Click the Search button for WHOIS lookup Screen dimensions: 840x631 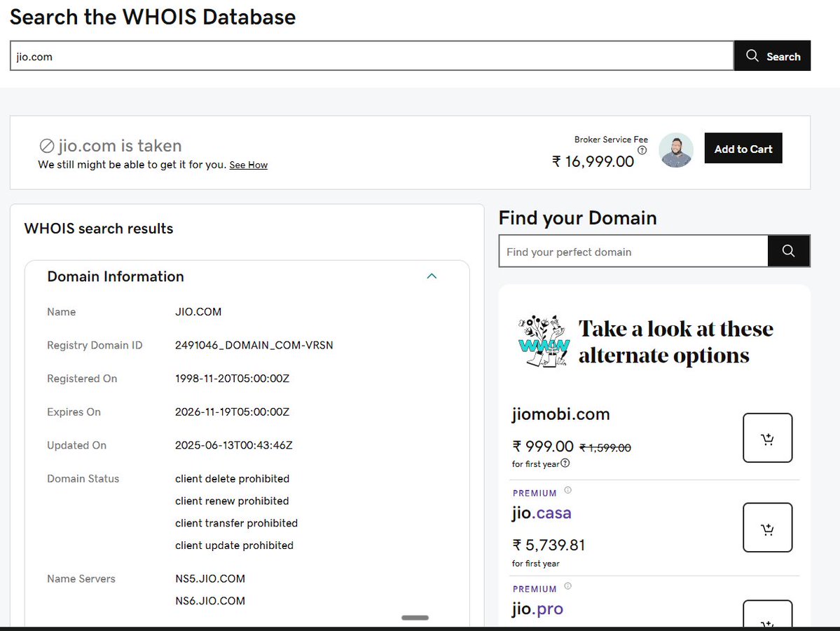(x=772, y=56)
